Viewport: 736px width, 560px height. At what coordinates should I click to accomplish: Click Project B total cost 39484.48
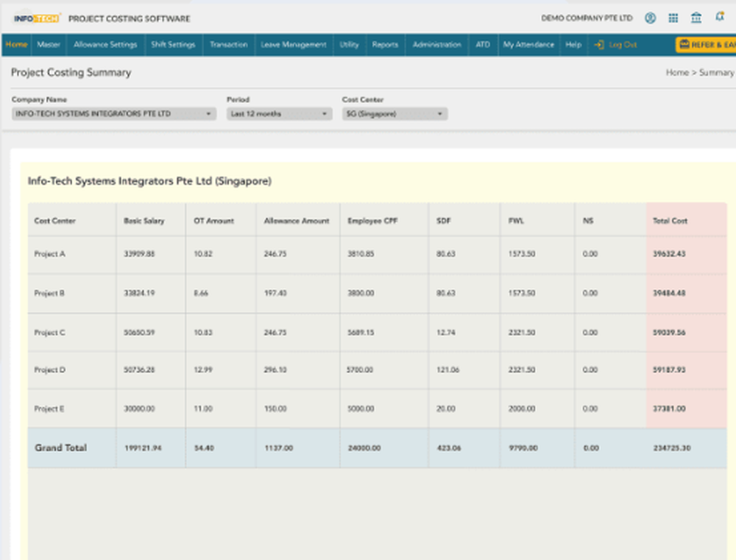[669, 293]
